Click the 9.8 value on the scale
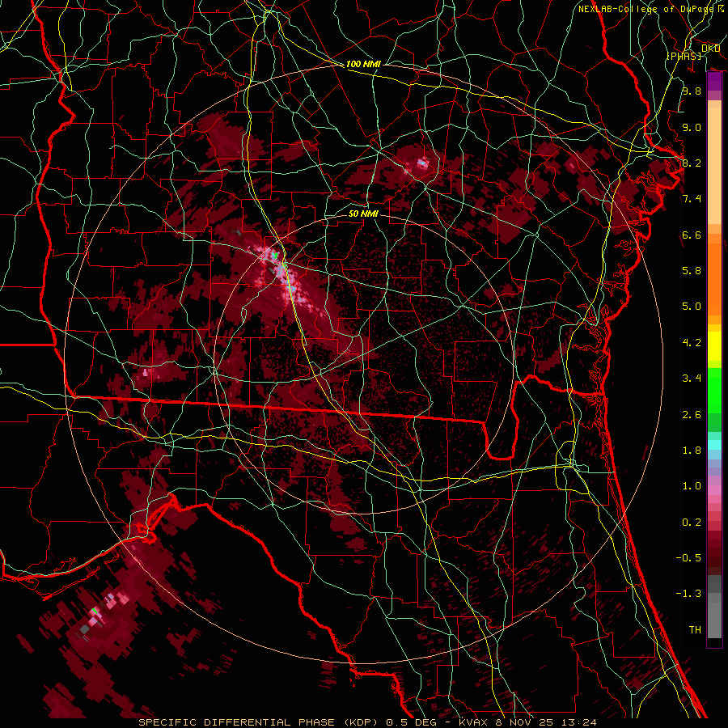The width and height of the screenshot is (728, 728). pos(692,91)
